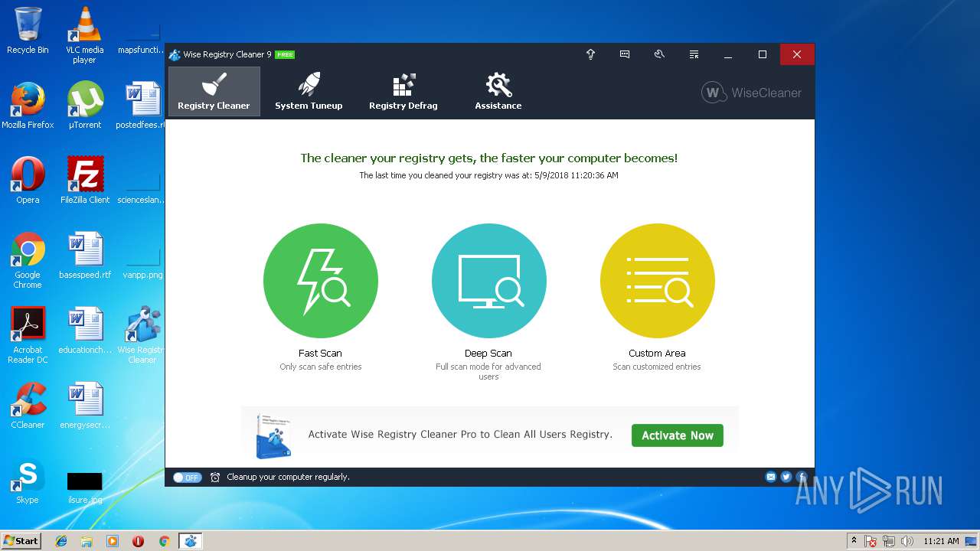Click the 11:21 AM clock
This screenshot has width=980, height=551.
coord(941,541)
